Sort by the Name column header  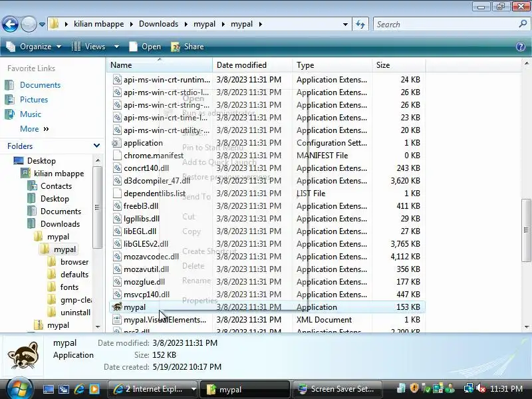160,65
